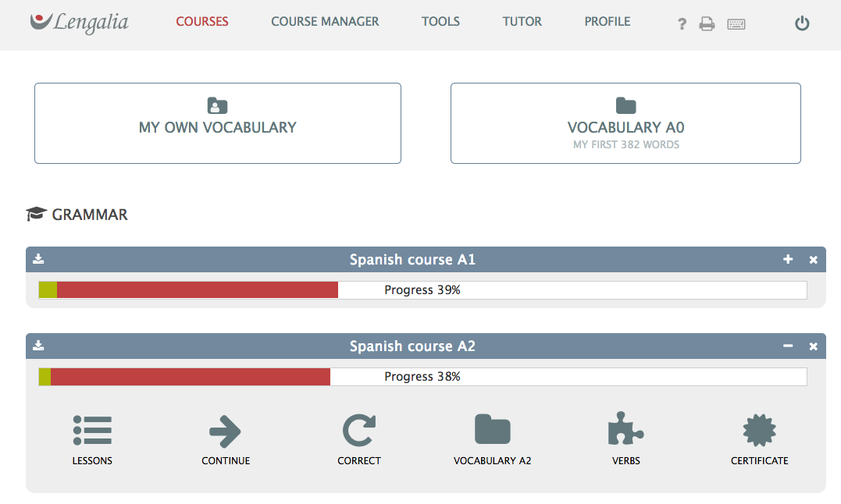Click the 'Progress 38%' text

[422, 377]
